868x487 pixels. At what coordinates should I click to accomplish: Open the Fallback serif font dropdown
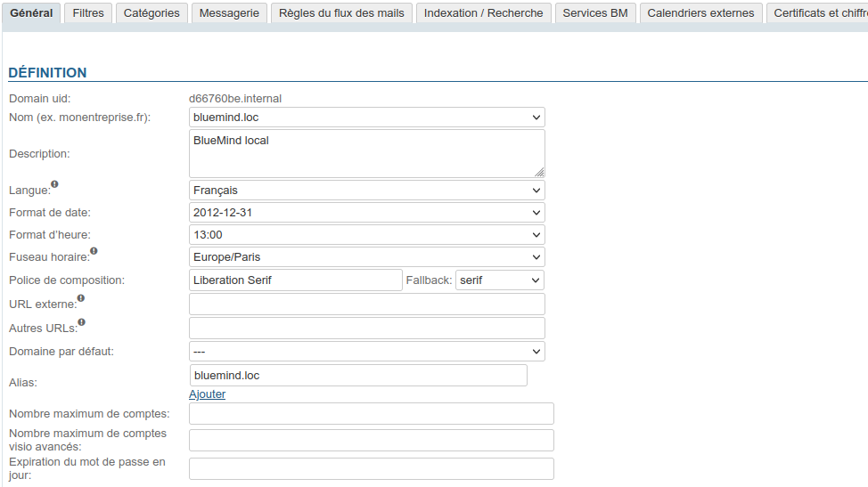(x=499, y=280)
